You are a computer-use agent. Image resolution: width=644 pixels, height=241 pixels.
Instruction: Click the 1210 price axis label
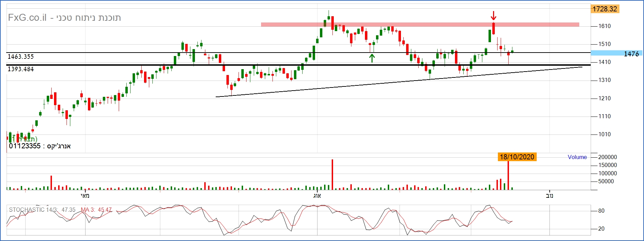tap(605, 98)
